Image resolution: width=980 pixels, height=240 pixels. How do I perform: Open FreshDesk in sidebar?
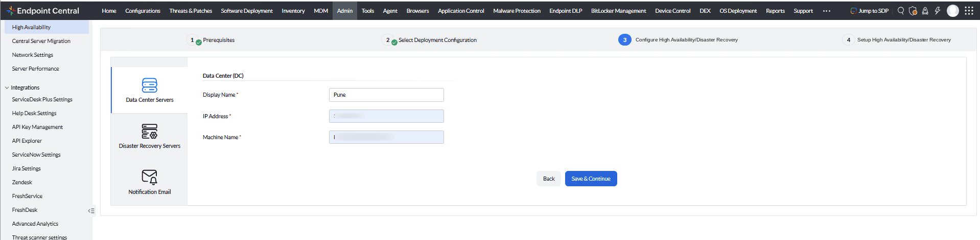coord(25,210)
